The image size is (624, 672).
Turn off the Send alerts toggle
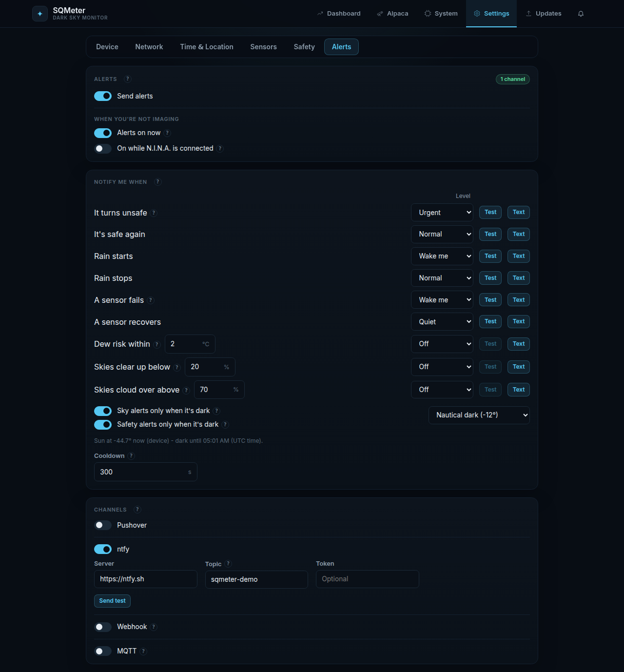coord(103,96)
